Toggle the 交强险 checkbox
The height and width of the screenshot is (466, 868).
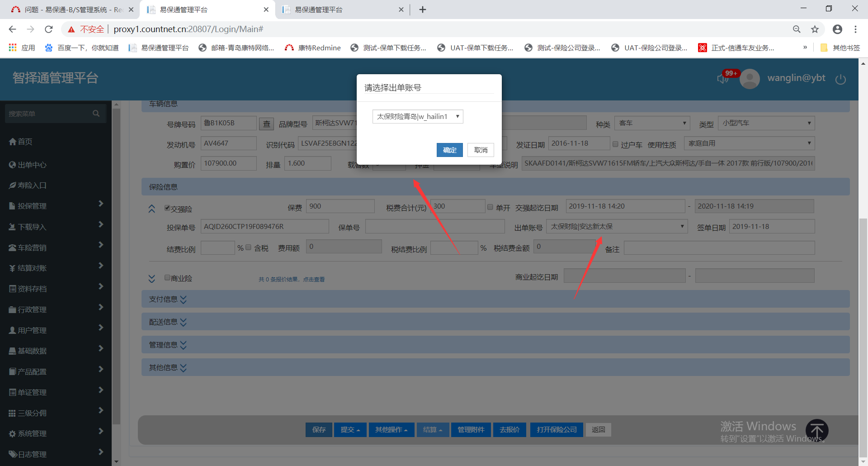click(167, 208)
